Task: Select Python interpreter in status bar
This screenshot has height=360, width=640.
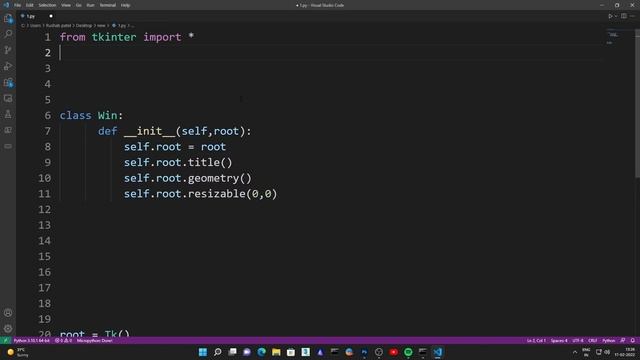Action: [x=31, y=340]
